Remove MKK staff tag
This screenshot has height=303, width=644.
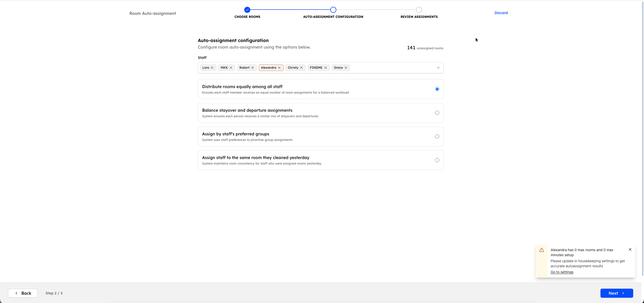231,68
